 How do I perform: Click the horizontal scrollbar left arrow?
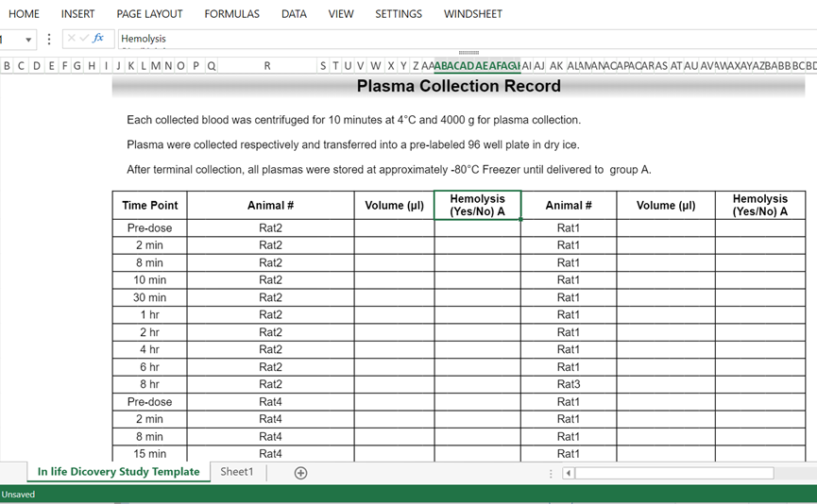pyautogui.click(x=569, y=473)
